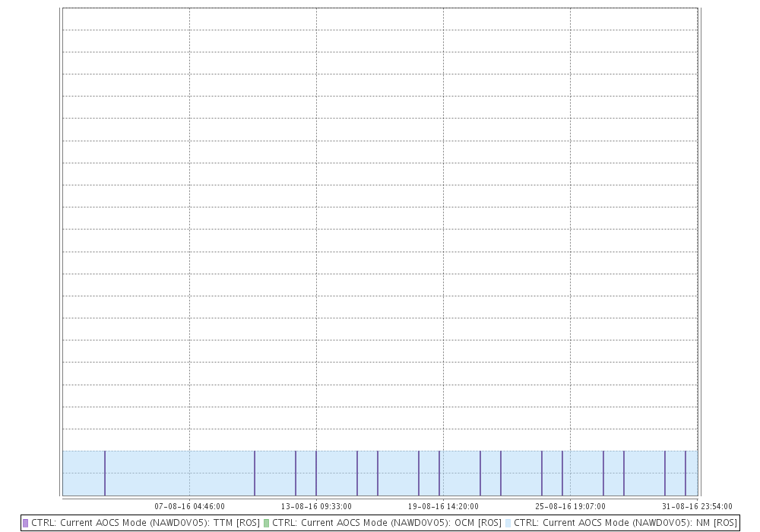The height and width of the screenshot is (532, 760).
Task: Click axis label 13-08-16 09:33:00
Action: coord(316,506)
